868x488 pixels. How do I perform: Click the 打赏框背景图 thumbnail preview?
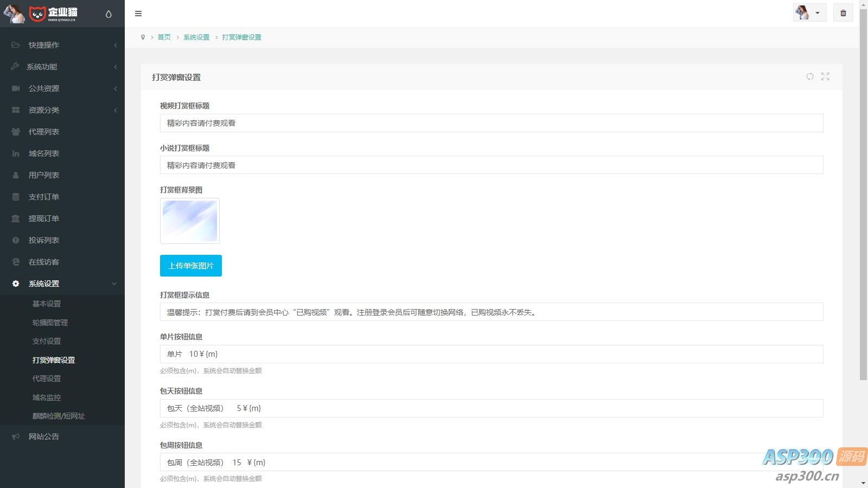190,221
